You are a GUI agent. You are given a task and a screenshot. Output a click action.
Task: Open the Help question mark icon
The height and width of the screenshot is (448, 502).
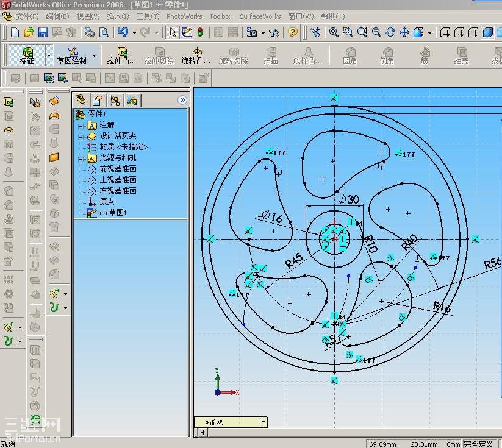point(293,32)
